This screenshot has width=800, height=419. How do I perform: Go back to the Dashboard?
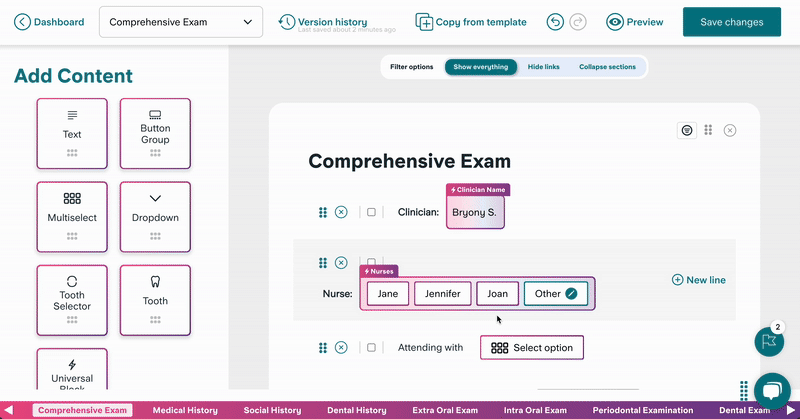point(49,22)
